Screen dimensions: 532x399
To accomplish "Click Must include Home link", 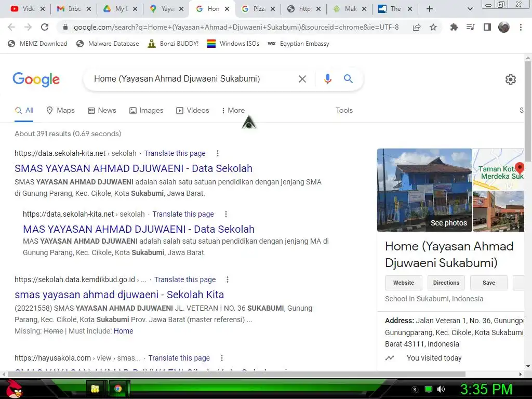I will [x=123, y=331].
